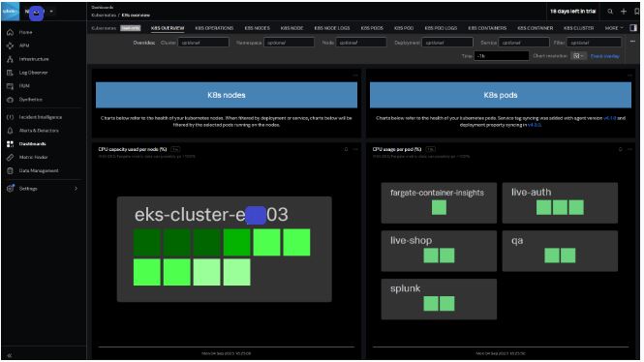
Task: Open the Chart resolution dropdown
Action: pos(578,56)
